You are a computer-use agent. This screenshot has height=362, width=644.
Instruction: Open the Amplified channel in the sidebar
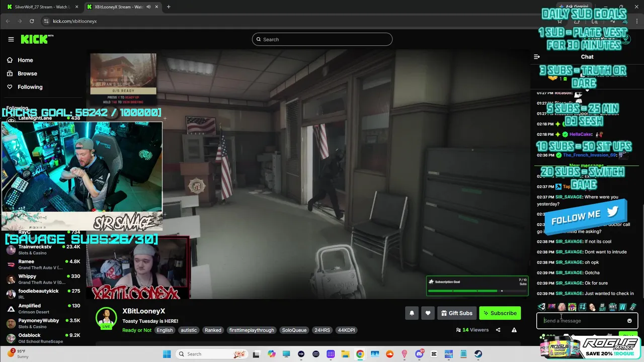pyautogui.click(x=43, y=308)
